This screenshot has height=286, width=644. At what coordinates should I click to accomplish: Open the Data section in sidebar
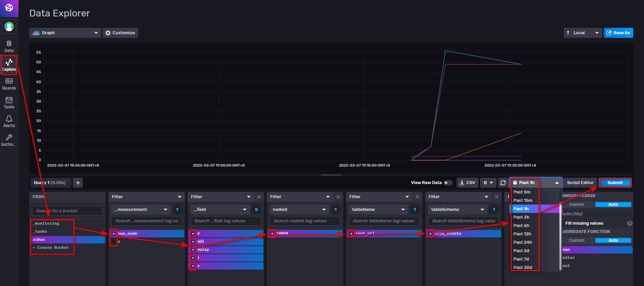pyautogui.click(x=9, y=46)
